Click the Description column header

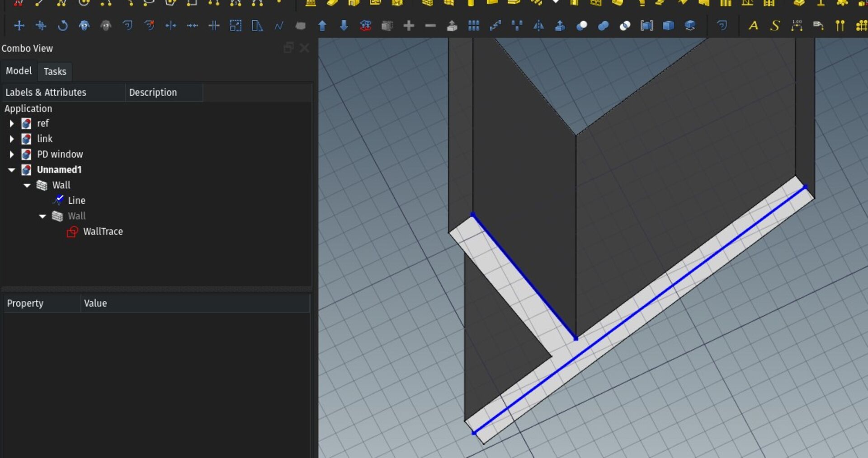point(164,93)
